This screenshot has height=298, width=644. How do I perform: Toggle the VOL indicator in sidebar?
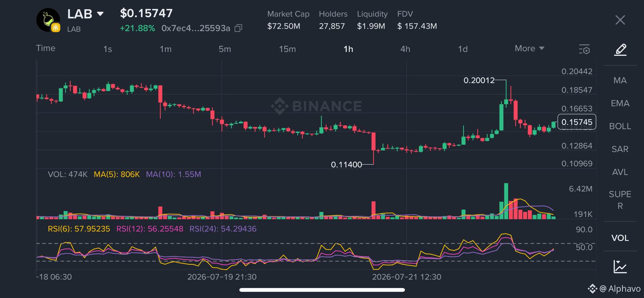pos(620,238)
